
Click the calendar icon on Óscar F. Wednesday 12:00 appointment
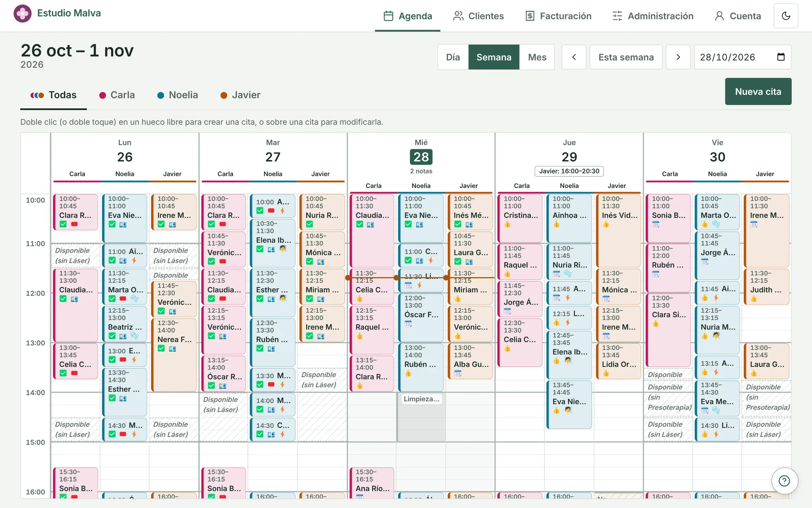408,324
